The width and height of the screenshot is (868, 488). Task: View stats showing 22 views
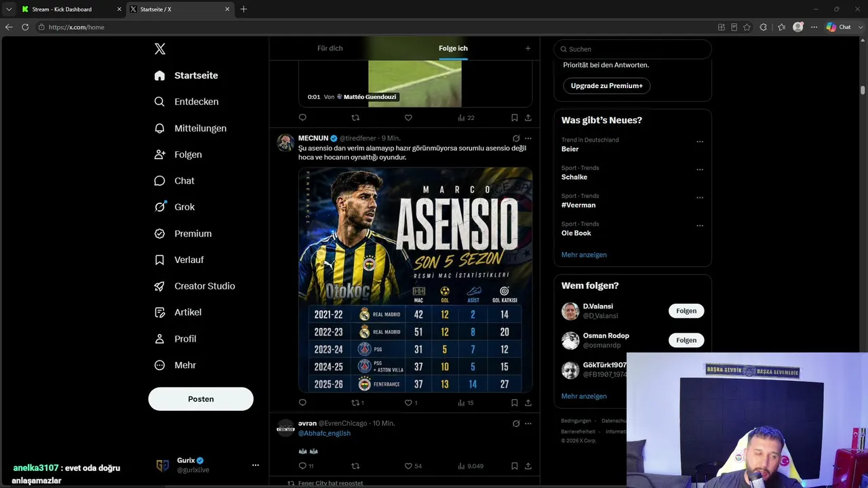466,118
